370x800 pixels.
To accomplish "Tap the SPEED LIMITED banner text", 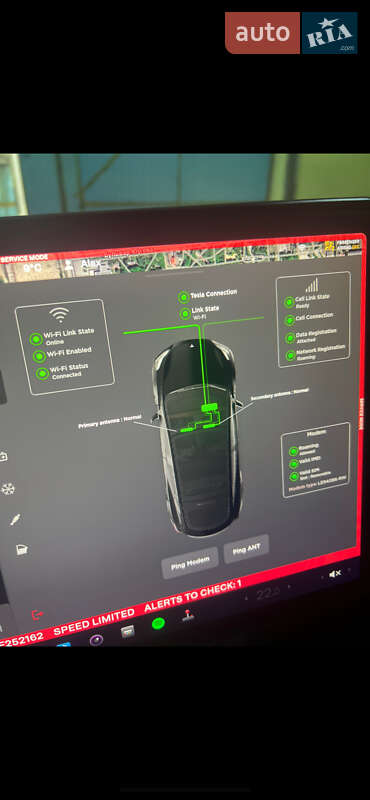I will (x=94, y=621).
